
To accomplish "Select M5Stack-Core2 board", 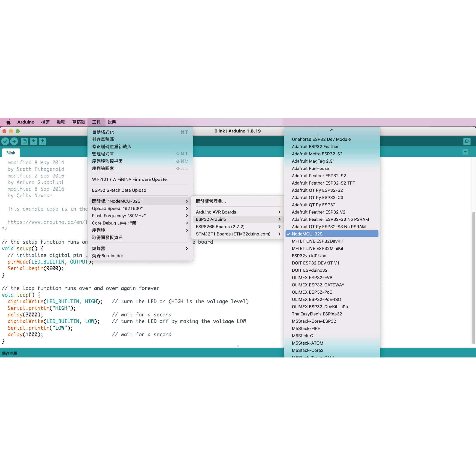I will click(x=332, y=350).
